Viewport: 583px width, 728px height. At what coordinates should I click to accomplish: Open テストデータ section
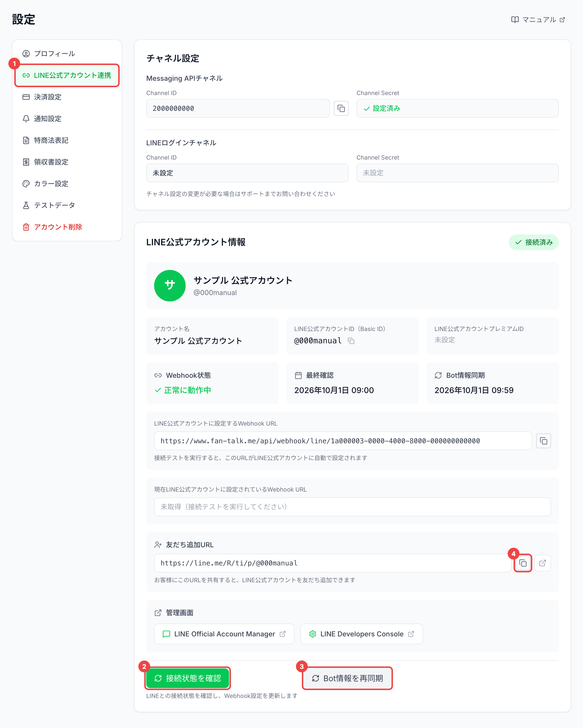67,205
